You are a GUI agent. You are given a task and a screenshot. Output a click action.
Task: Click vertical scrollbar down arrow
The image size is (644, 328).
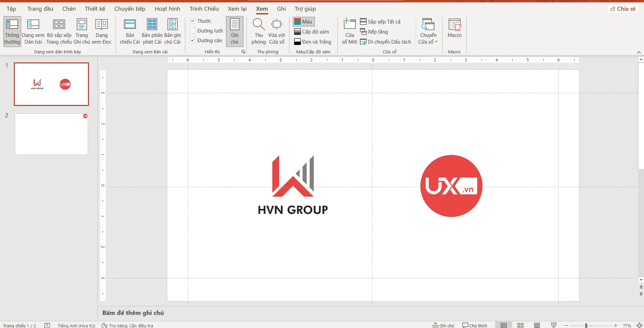[x=641, y=280]
